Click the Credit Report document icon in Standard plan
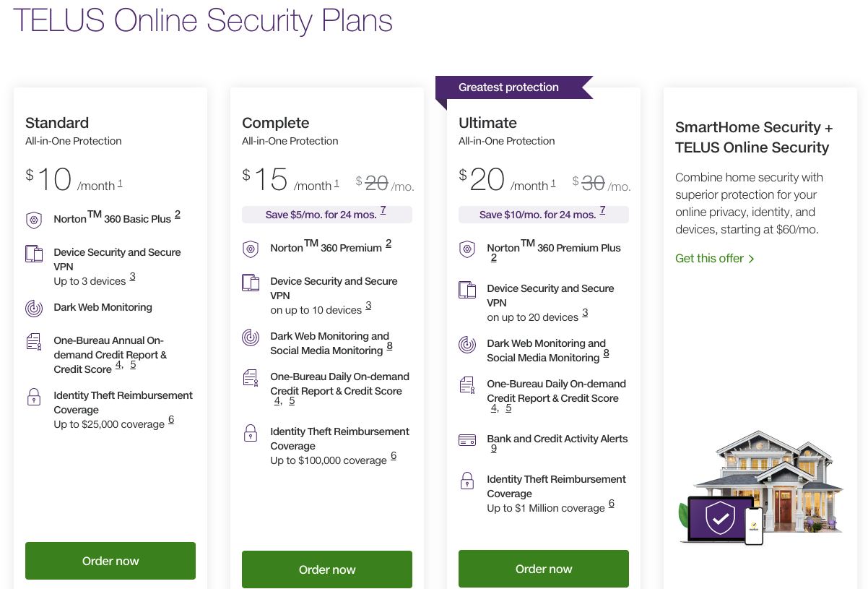 click(x=34, y=343)
